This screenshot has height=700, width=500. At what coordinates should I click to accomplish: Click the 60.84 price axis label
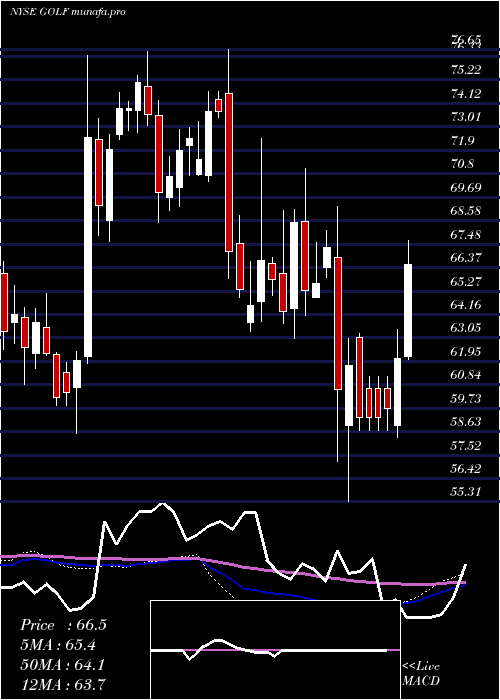(x=466, y=375)
